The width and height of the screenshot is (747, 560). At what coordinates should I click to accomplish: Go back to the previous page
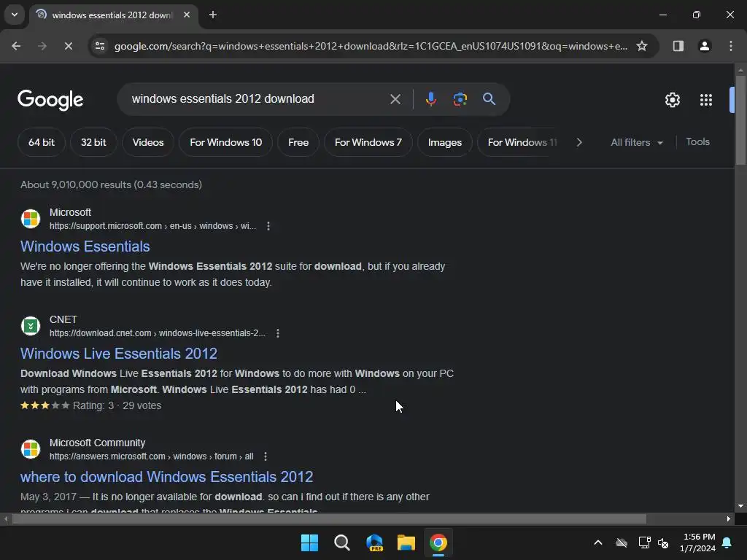pyautogui.click(x=16, y=46)
